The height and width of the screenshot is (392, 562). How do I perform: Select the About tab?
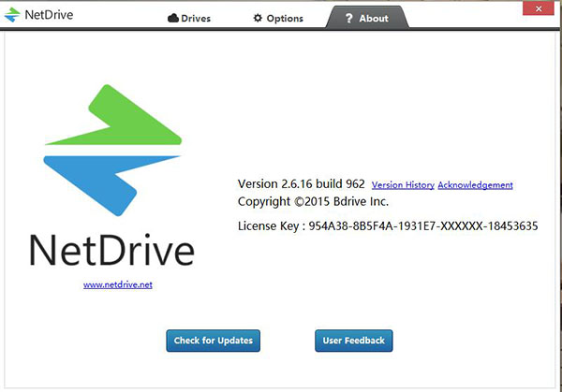point(367,18)
